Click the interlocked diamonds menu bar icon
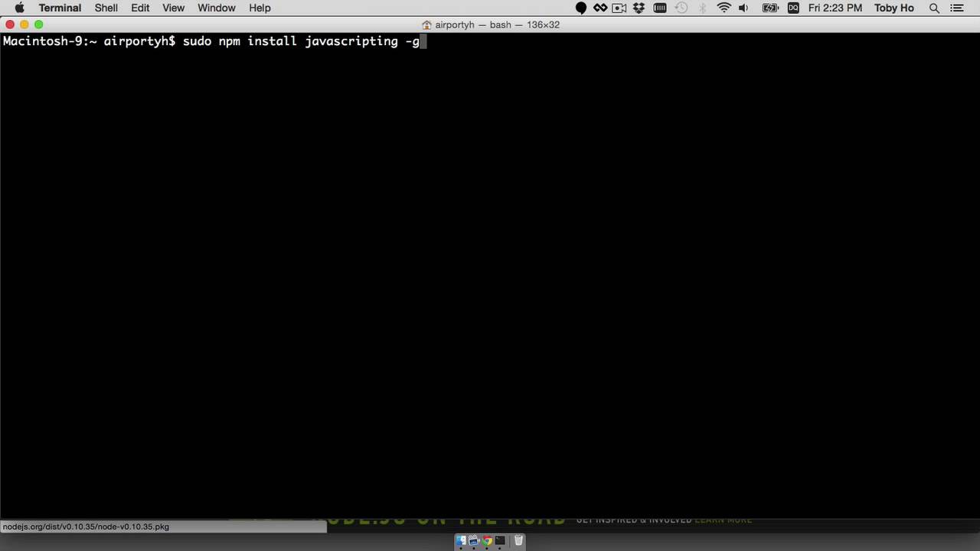Screen dimensions: 980x551 pyautogui.click(x=600, y=8)
